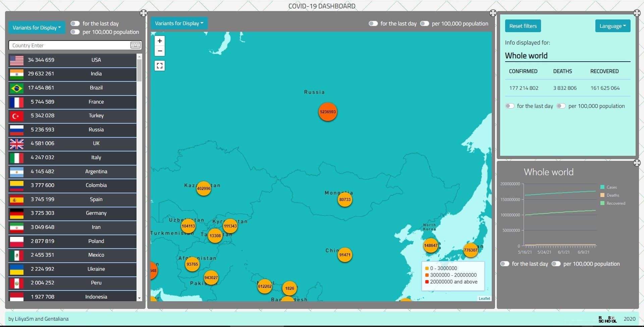
Task: Open the on-screen keyboard icon in search
Action: point(136,45)
